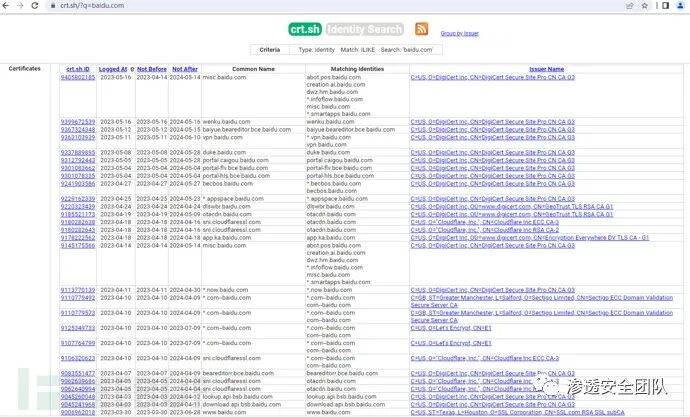This screenshot has width=690, height=417.
Task: Open the certificate ID in the vpn.baidu.com row
Action: [78, 138]
